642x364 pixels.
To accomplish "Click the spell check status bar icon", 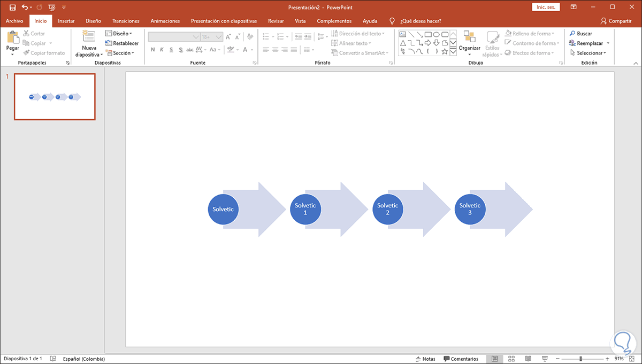I will click(x=53, y=359).
